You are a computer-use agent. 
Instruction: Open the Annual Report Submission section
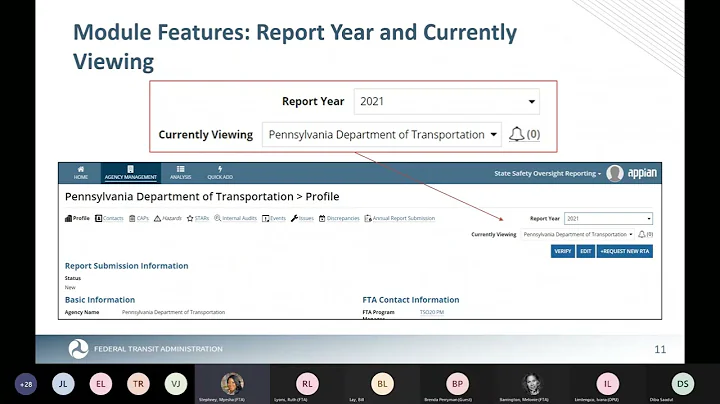[399, 219]
